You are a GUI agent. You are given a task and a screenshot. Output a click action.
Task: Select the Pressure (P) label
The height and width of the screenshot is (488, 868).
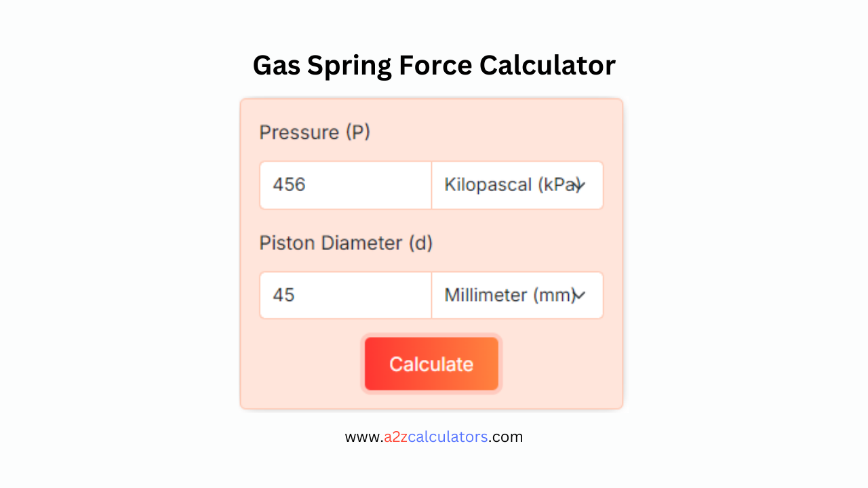tap(315, 132)
